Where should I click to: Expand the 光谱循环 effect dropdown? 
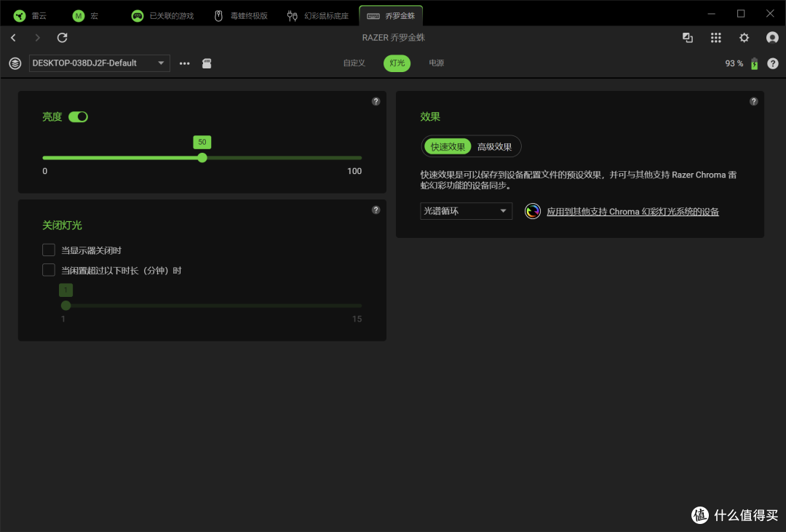[467, 211]
